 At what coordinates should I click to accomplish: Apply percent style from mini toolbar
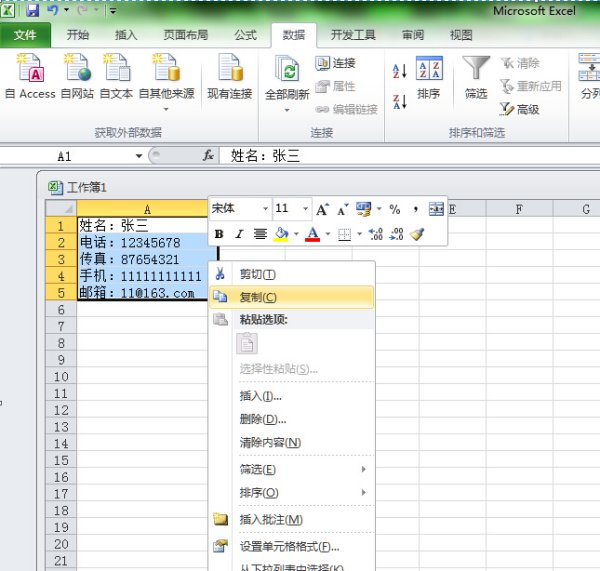(x=395, y=209)
